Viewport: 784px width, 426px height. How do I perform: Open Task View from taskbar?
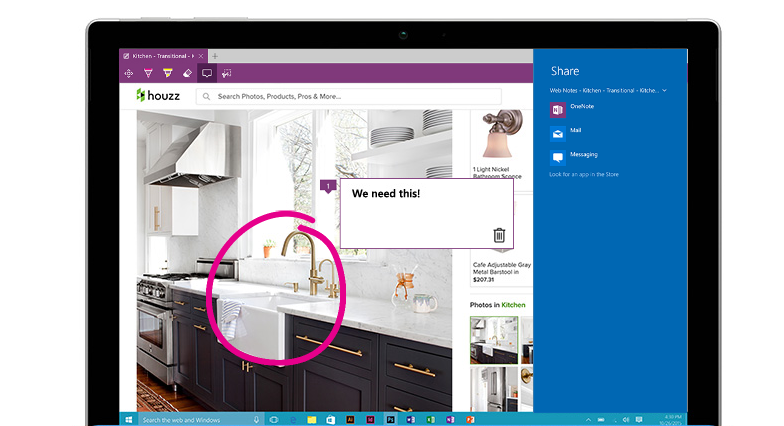274,420
